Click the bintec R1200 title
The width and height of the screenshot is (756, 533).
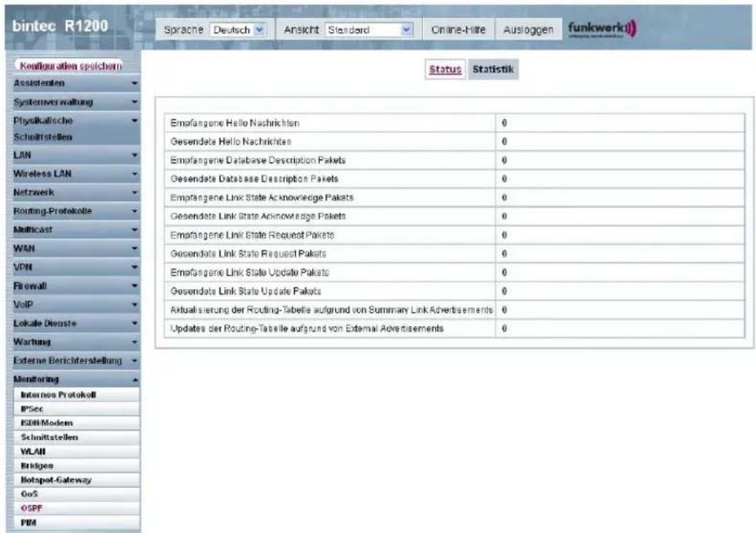pyautogui.click(x=60, y=26)
